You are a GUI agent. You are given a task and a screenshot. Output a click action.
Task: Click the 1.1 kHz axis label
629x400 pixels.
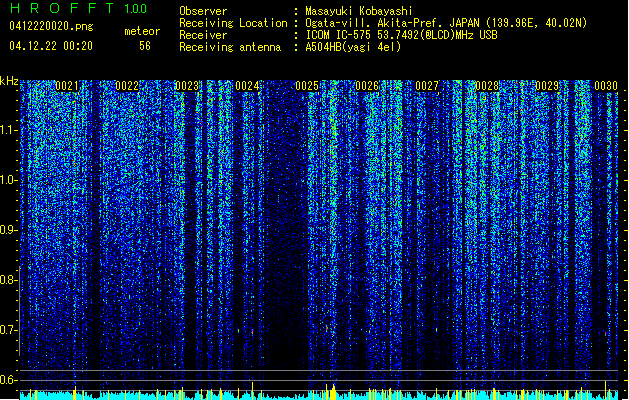(8, 130)
